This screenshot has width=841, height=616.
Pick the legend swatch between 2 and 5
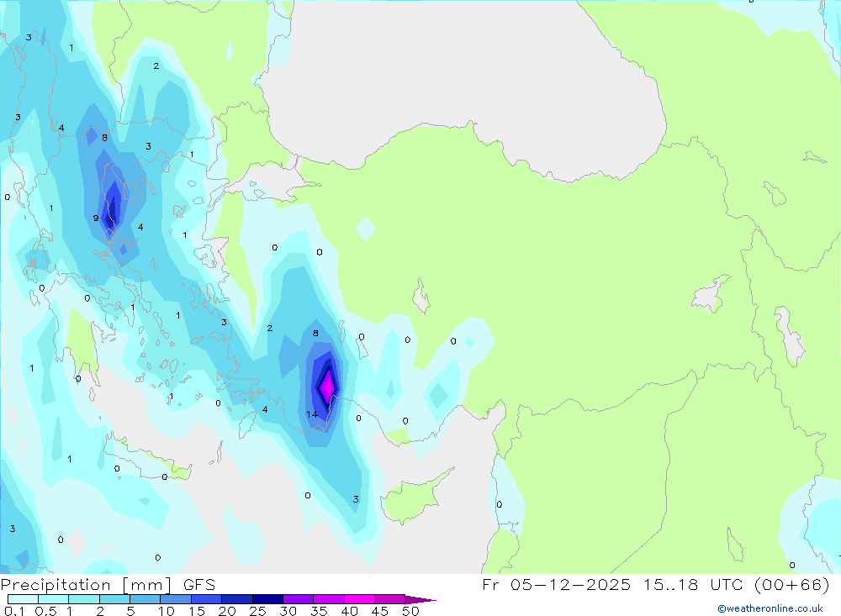coord(114,599)
